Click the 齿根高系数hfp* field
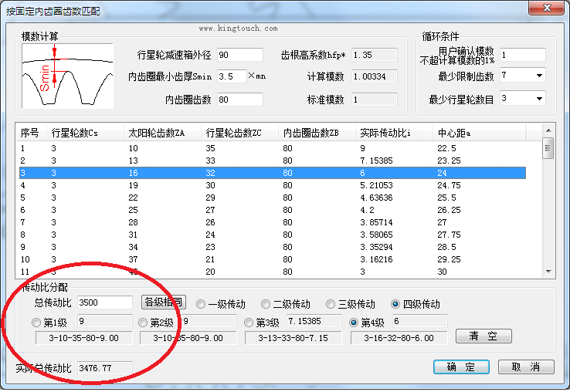This screenshot has width=570, height=392. click(x=375, y=55)
